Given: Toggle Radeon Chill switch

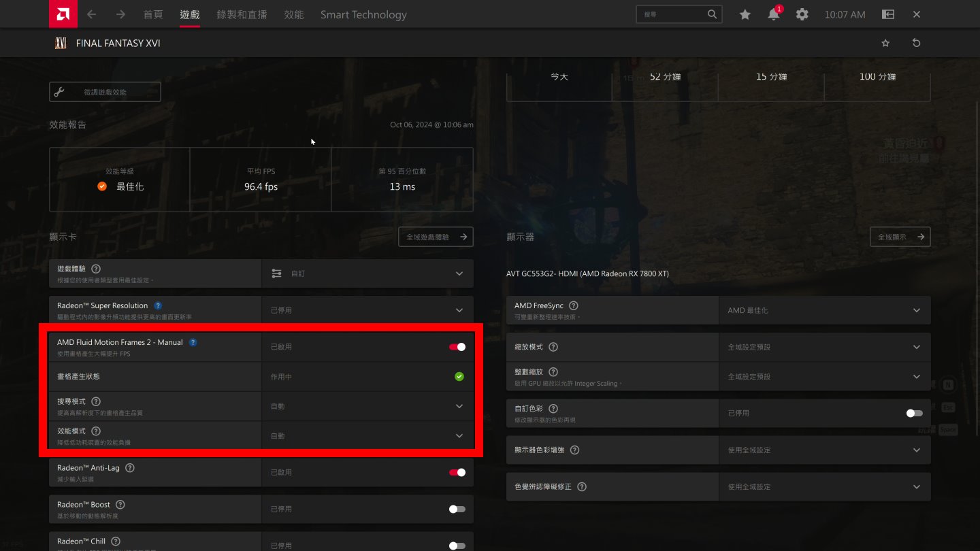Looking at the screenshot, I should [x=457, y=546].
